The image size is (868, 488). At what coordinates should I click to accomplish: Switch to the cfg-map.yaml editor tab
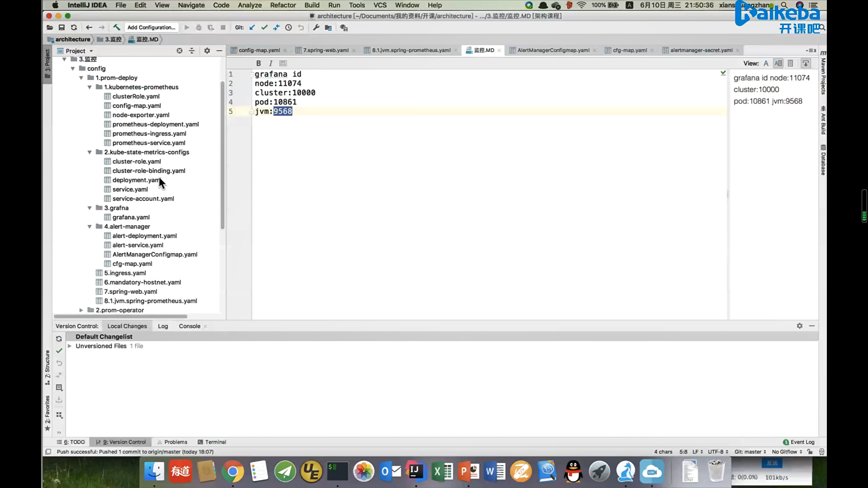pos(629,50)
